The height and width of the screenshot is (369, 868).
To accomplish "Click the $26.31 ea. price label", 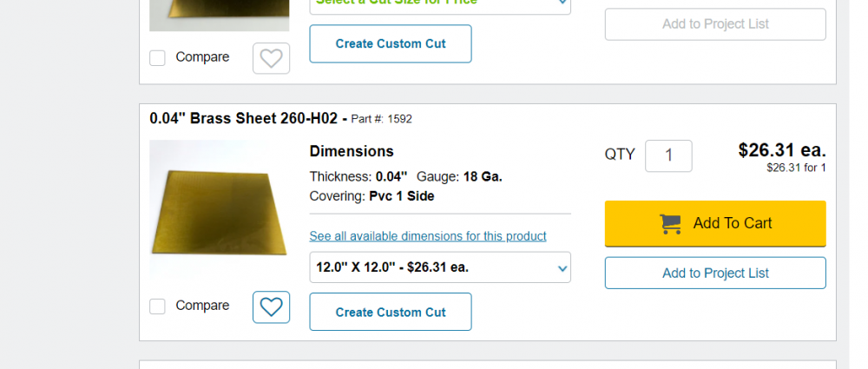I will (x=782, y=149).
